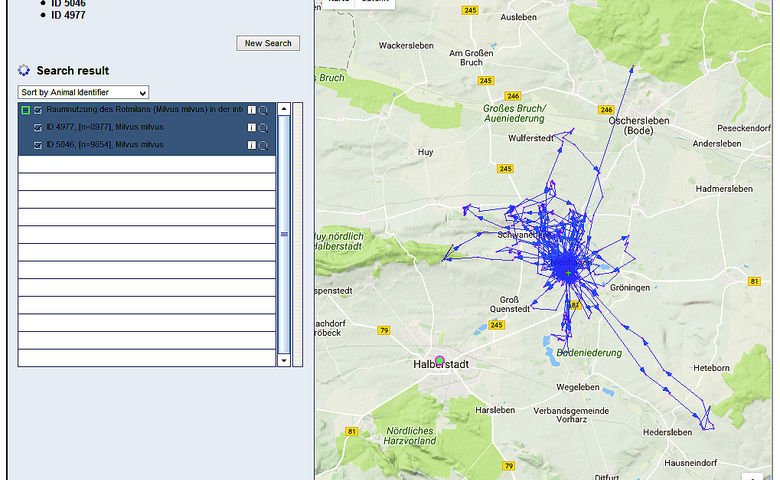Open the Sort by Animal Identifier dropdown
The width and height of the screenshot is (780, 480).
pos(83,92)
